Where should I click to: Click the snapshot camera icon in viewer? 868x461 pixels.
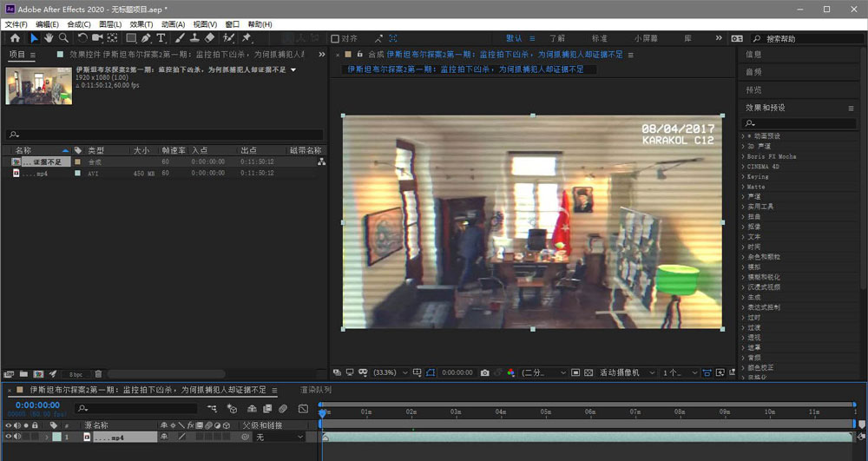[x=484, y=372]
